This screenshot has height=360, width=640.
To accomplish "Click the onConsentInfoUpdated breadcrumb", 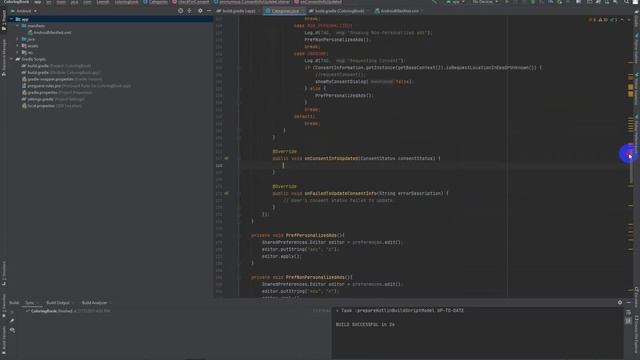I will tap(318, 2).
